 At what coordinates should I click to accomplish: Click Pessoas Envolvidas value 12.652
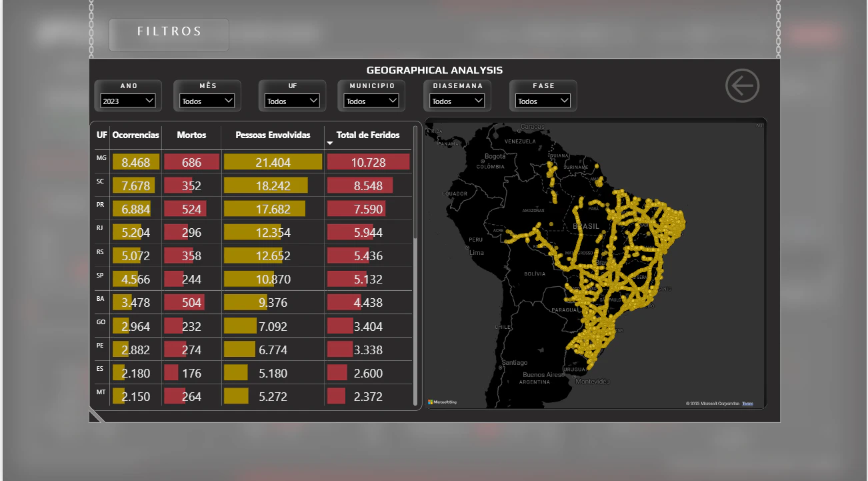tap(272, 256)
